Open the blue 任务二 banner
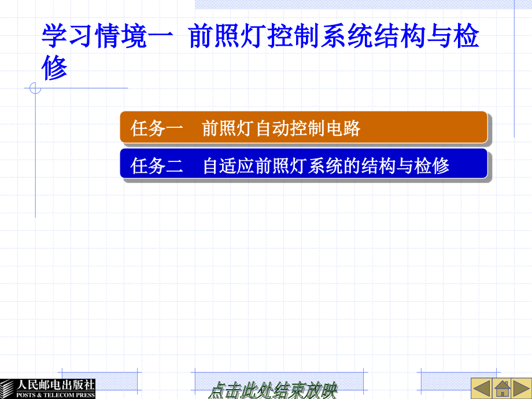532x399 pixels. pos(304,162)
